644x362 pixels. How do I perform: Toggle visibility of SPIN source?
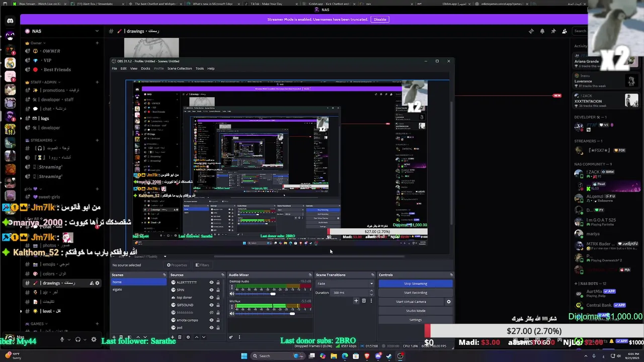click(x=211, y=290)
